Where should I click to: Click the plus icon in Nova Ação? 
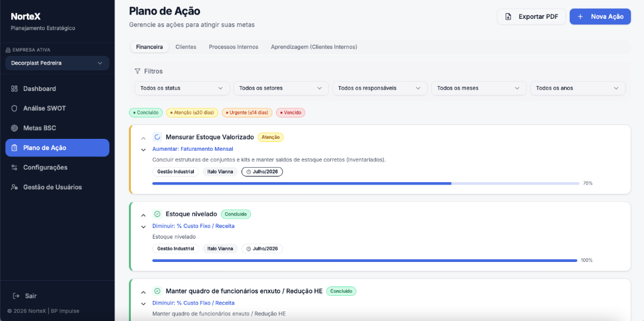click(580, 17)
